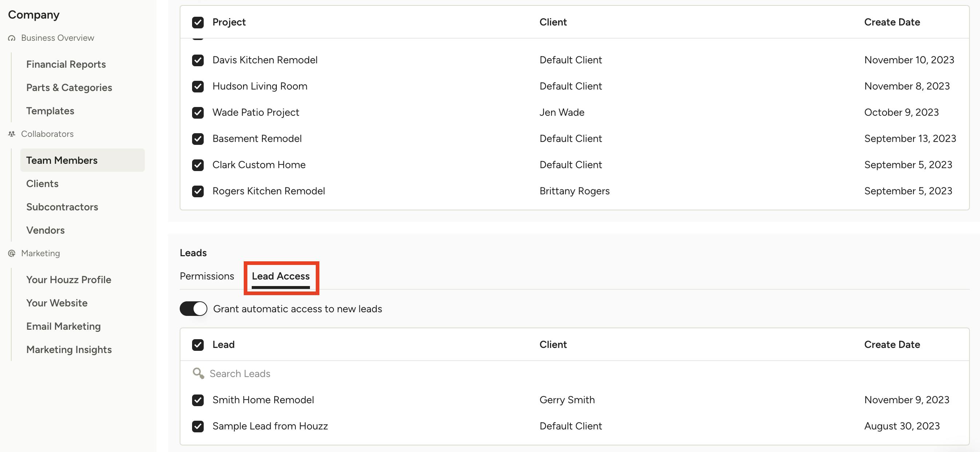
Task: Click the projects table Create Date header
Action: point(892,22)
